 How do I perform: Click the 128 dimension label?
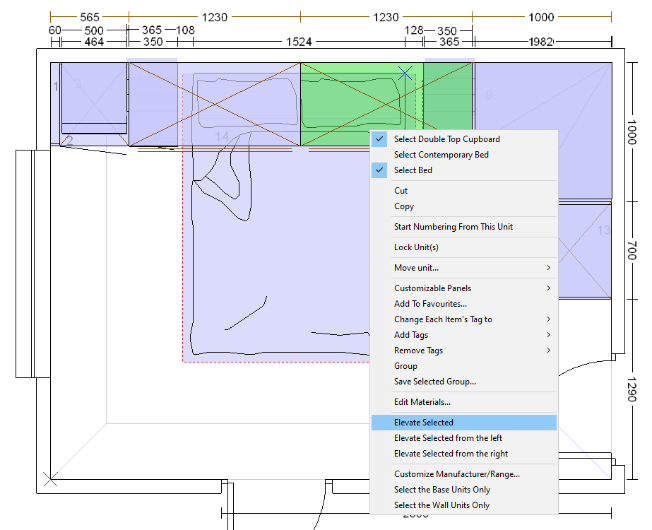pyautogui.click(x=414, y=30)
